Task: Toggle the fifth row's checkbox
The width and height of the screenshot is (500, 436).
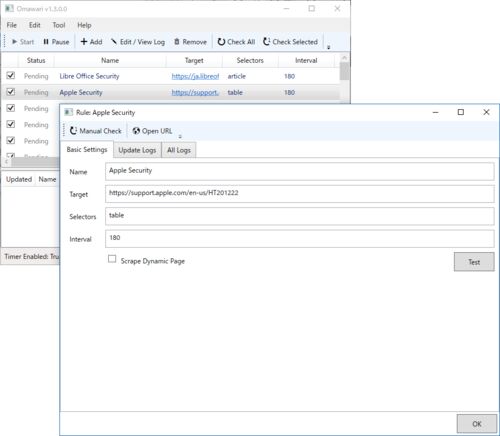Action: click(x=11, y=140)
